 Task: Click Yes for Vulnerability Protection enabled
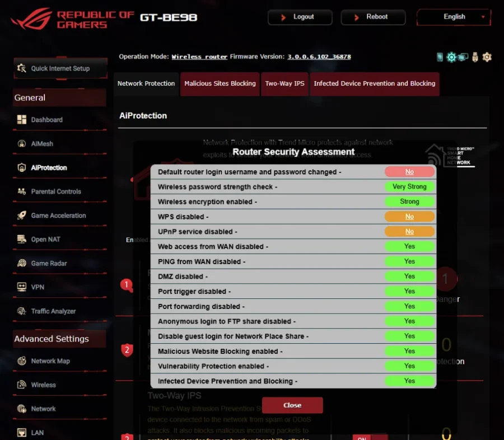[409, 366]
